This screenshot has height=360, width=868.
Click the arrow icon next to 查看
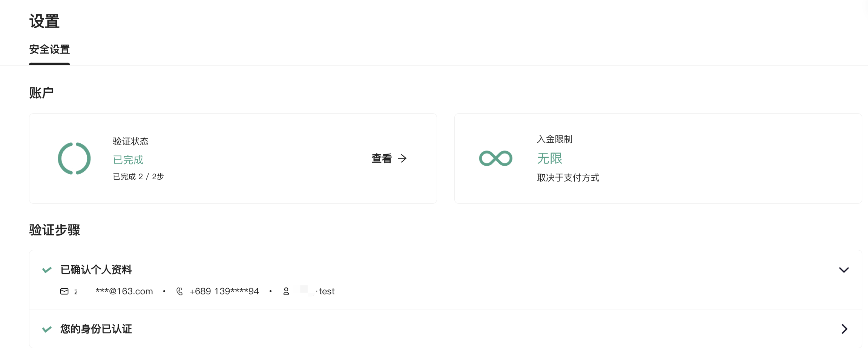[x=402, y=158]
